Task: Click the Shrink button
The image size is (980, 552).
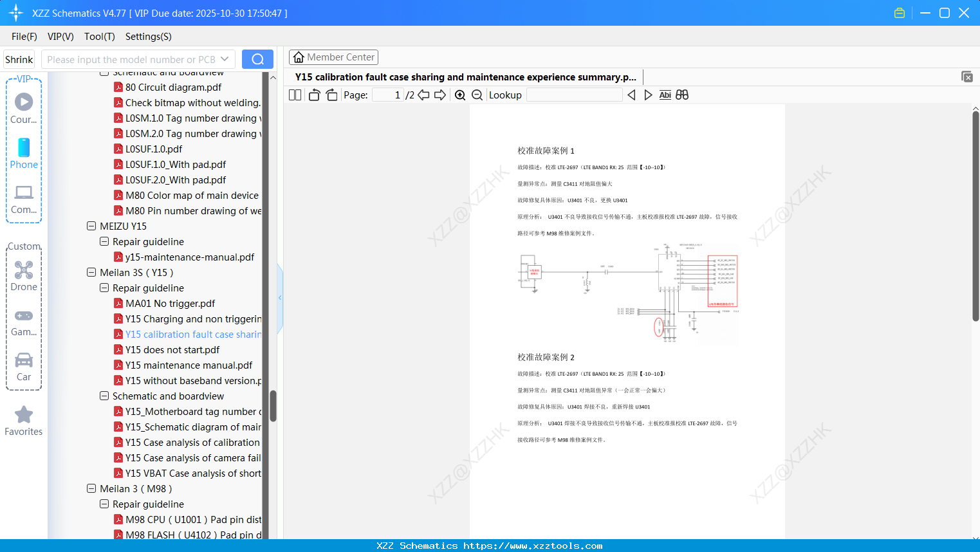Action: pos(19,59)
